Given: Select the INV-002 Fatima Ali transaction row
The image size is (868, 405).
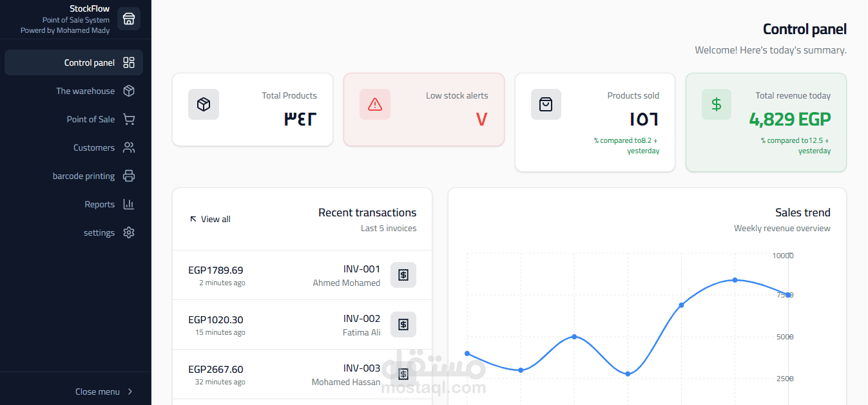Looking at the screenshot, I should 302,325.
